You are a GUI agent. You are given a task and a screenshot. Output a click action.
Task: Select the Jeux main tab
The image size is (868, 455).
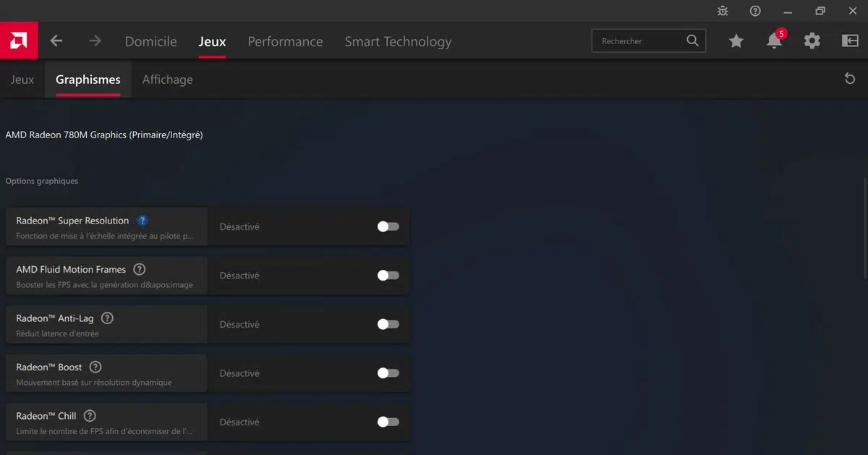(212, 41)
